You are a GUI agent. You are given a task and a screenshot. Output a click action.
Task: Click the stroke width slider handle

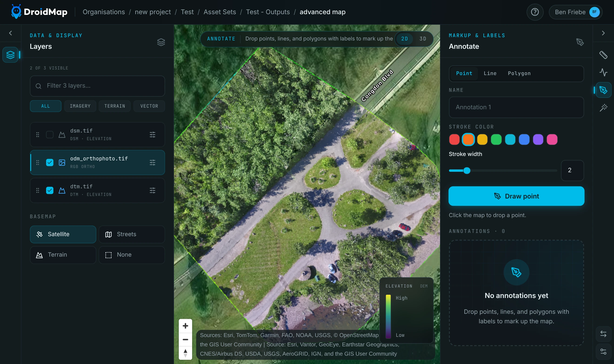pos(467,170)
